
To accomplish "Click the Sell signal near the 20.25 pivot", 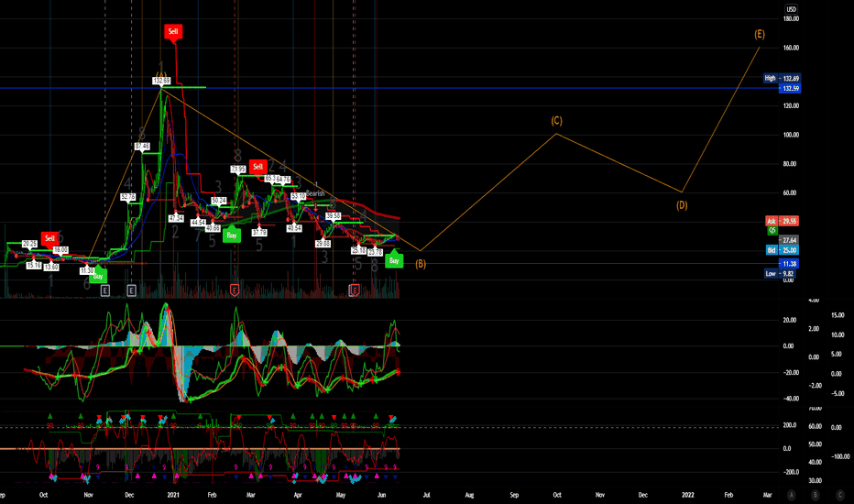I will point(49,238).
